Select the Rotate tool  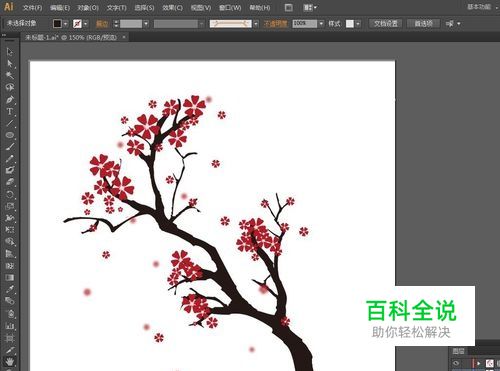pyautogui.click(x=10, y=194)
